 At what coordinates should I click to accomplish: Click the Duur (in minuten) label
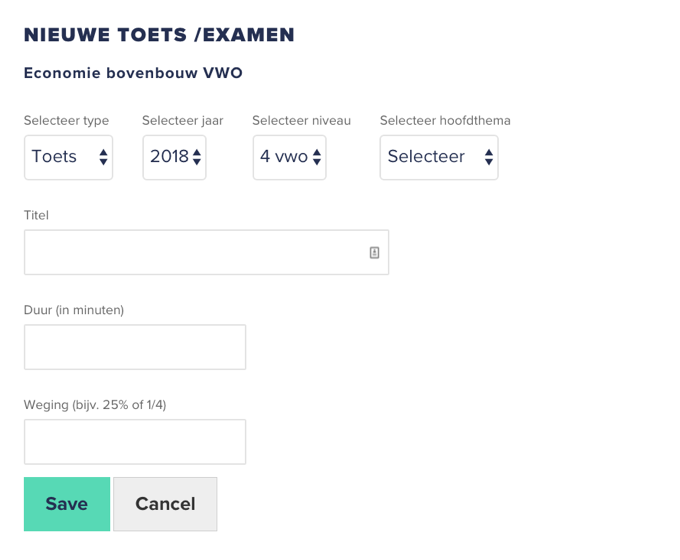pyautogui.click(x=74, y=310)
